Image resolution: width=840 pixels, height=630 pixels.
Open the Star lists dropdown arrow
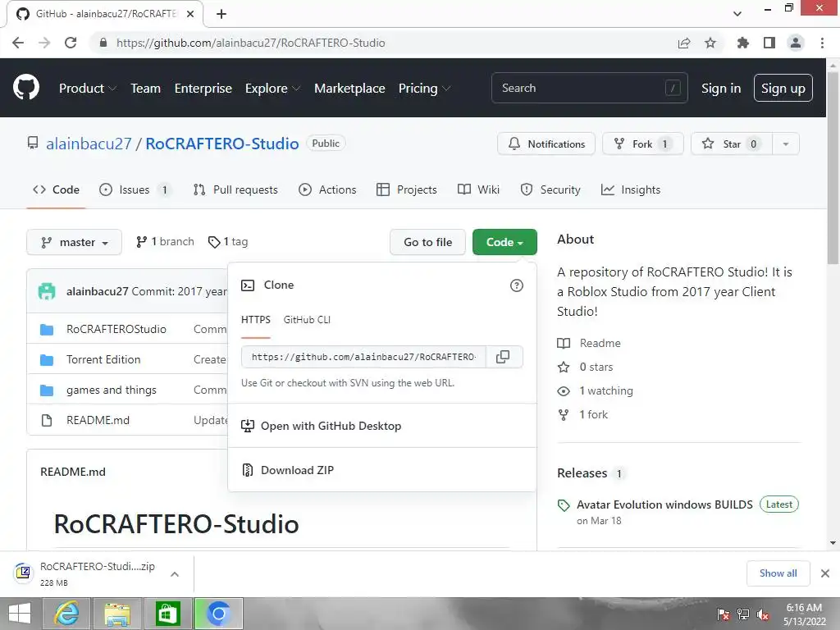click(786, 144)
